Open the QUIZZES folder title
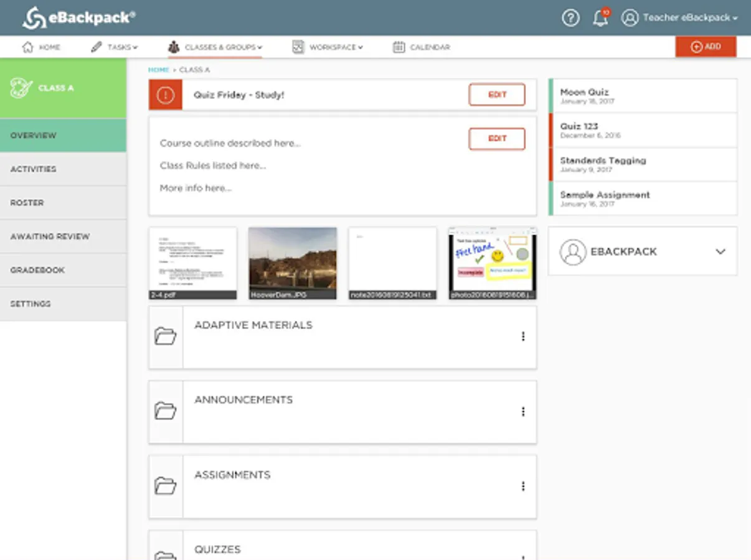The height and width of the screenshot is (560, 751). [217, 549]
